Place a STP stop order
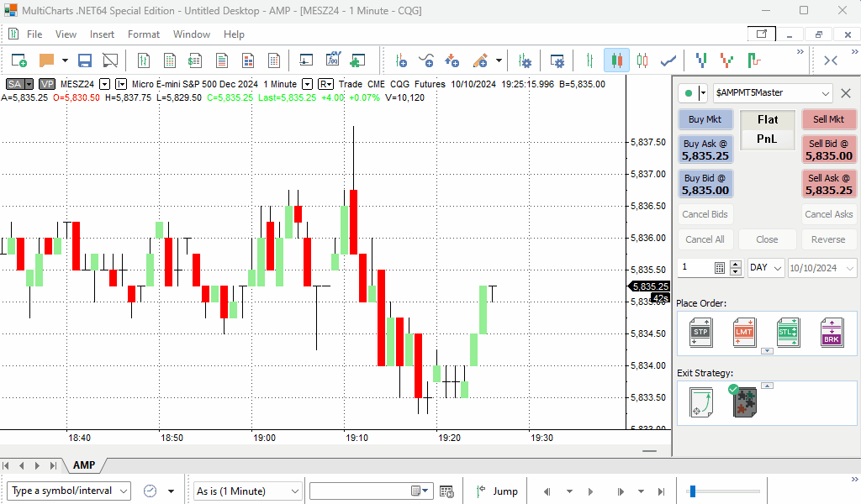 coord(700,332)
